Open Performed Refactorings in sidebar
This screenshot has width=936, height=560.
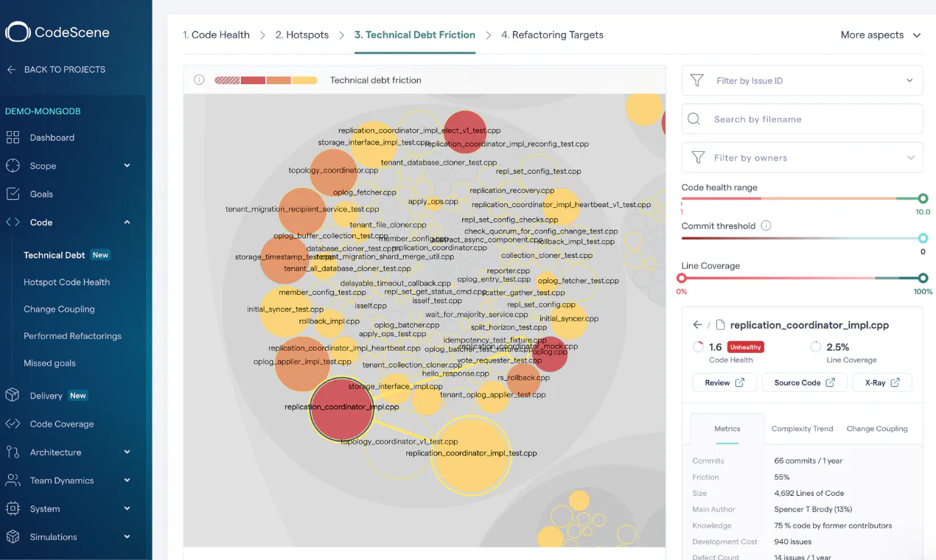coord(72,336)
